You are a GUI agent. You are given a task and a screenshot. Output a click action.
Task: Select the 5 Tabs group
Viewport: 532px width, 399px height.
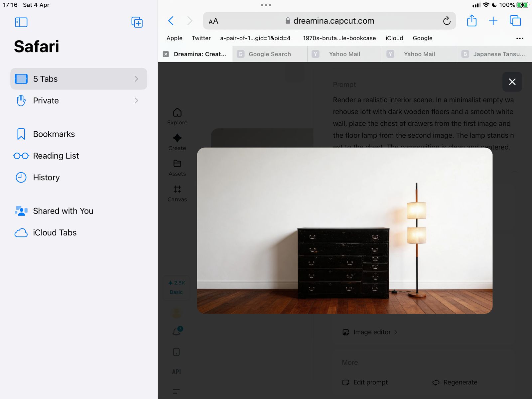coord(79,79)
